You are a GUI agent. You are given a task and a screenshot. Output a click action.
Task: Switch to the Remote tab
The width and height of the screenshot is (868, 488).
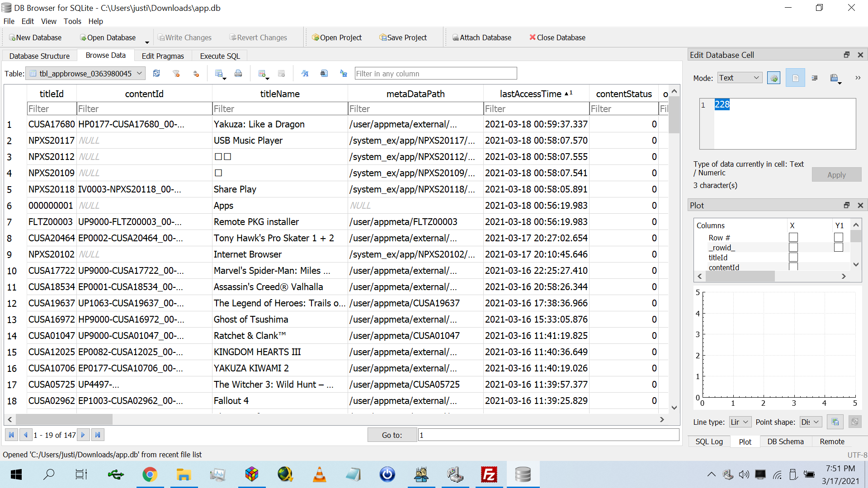(832, 441)
